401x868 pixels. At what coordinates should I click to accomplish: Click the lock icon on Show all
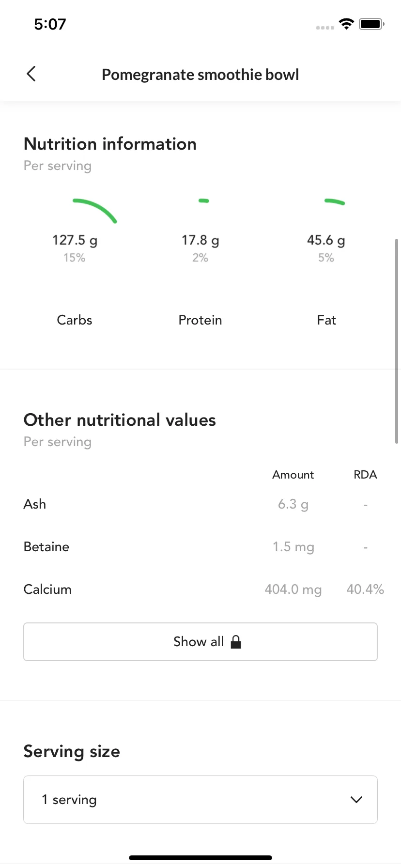tap(236, 642)
